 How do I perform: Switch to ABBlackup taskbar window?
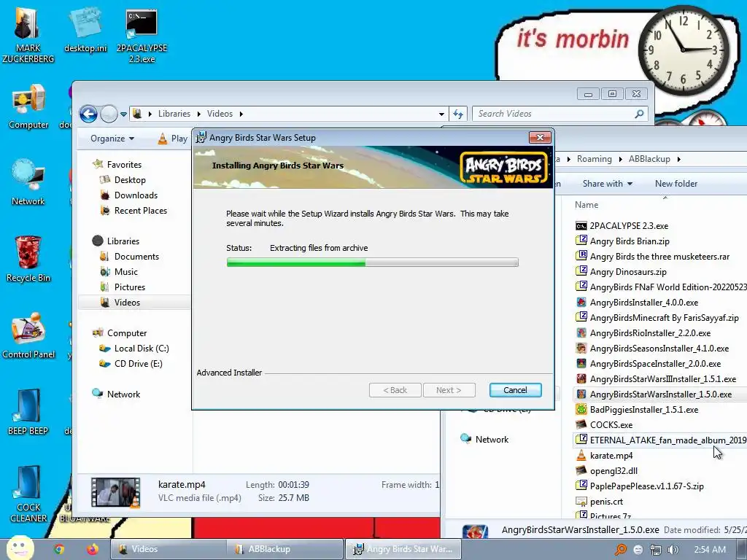point(285,549)
